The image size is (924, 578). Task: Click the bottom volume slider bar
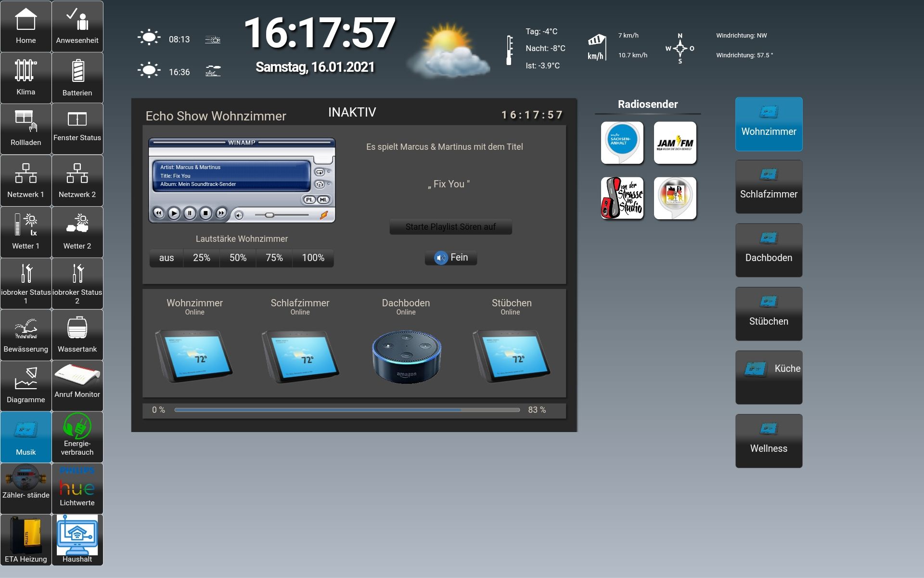pos(346,410)
